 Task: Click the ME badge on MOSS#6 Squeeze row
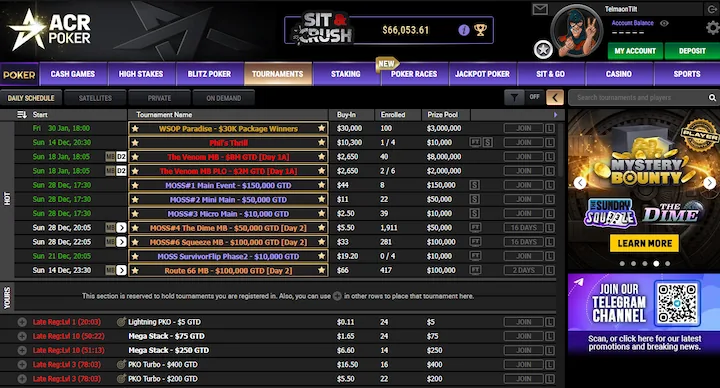tap(110, 242)
